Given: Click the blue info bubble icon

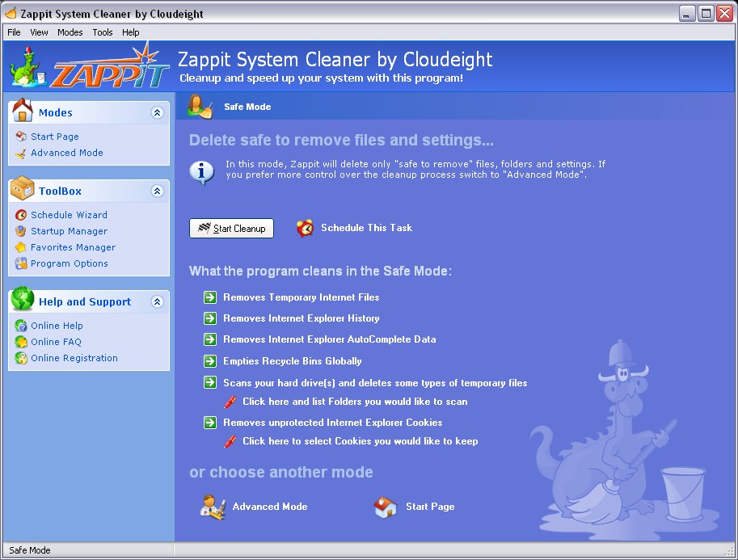Looking at the screenshot, I should coord(202,172).
